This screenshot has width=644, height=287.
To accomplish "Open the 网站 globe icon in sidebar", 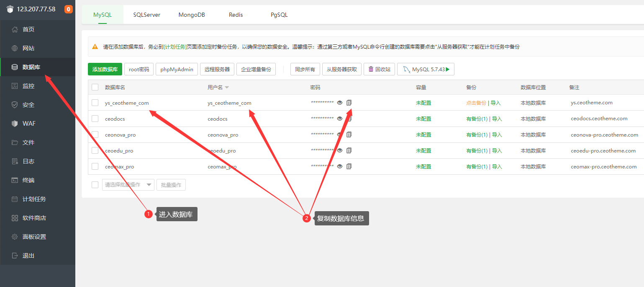I will (x=15, y=48).
